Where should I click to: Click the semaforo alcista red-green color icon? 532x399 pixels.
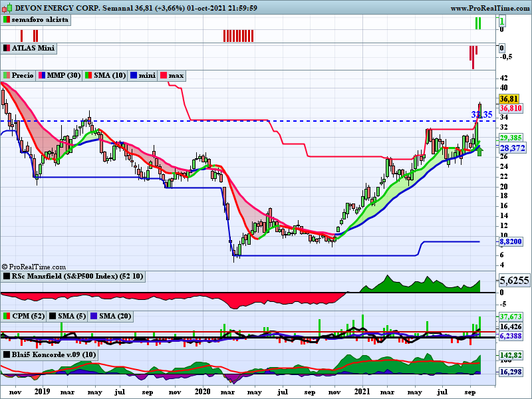[7, 20]
